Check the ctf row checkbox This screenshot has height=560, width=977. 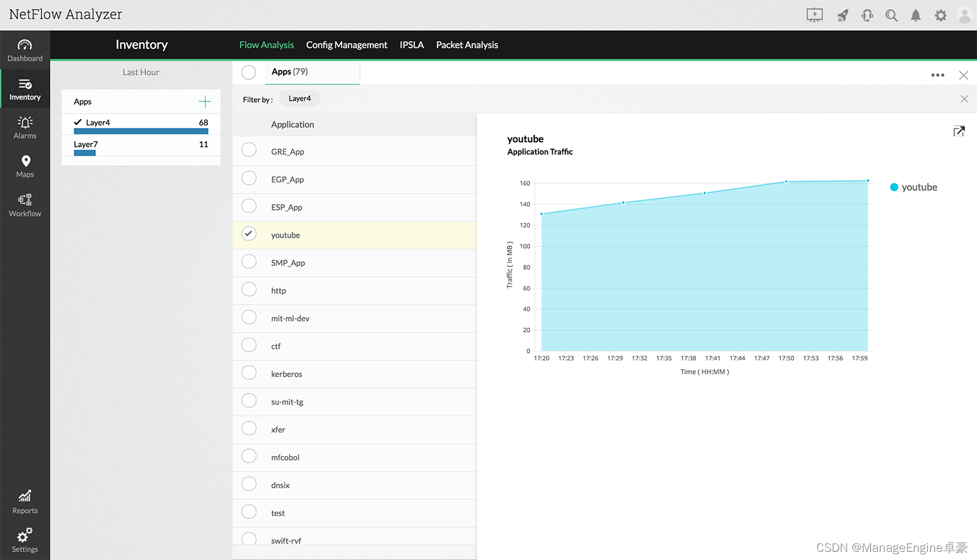[249, 345]
